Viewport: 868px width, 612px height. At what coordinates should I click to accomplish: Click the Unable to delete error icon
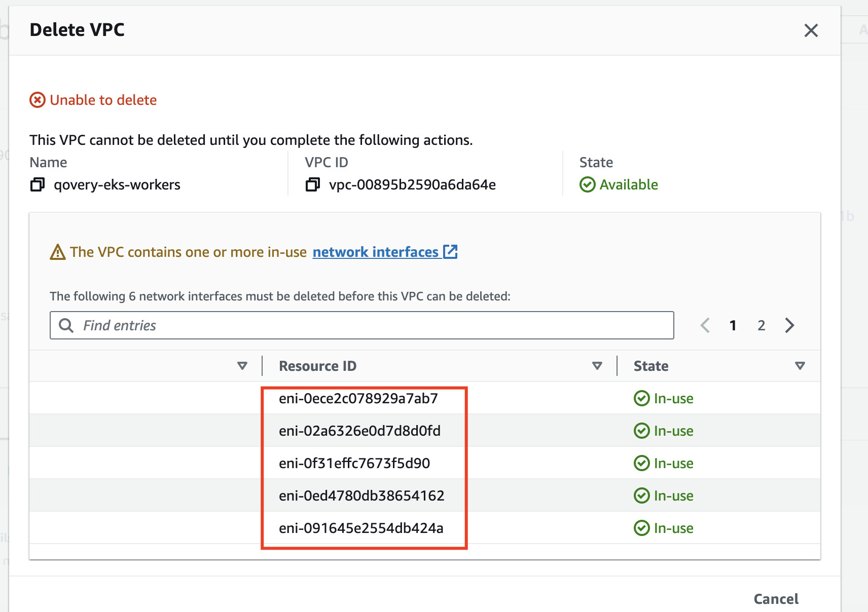coord(38,100)
